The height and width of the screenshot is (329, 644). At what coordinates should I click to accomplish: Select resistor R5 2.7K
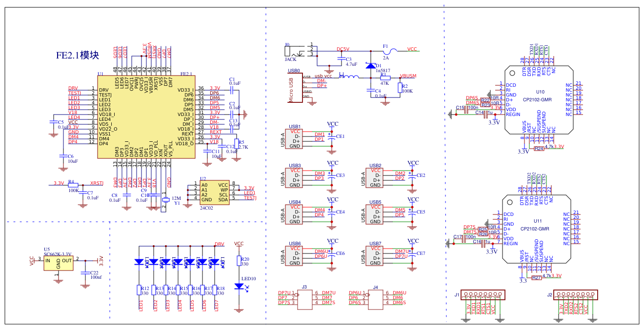[237, 143]
